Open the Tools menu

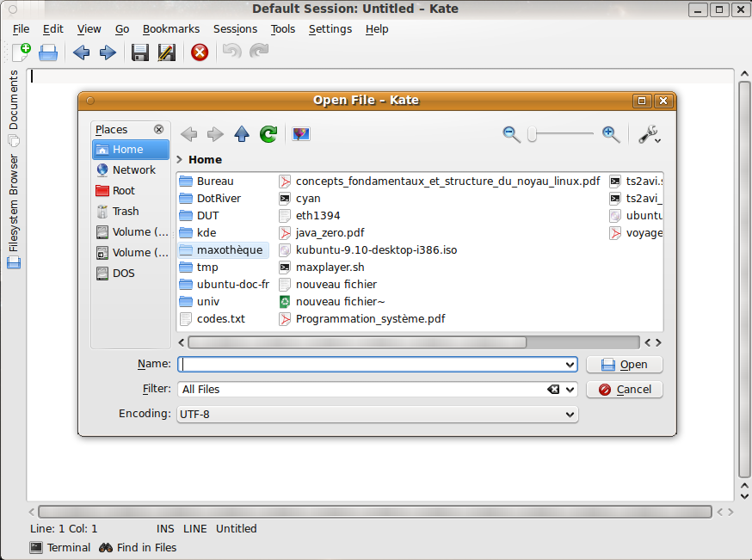tap(283, 29)
